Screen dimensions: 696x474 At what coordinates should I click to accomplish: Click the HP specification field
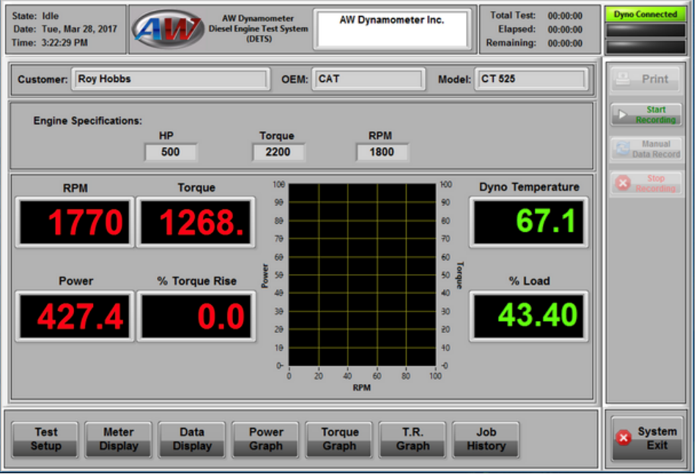(171, 152)
